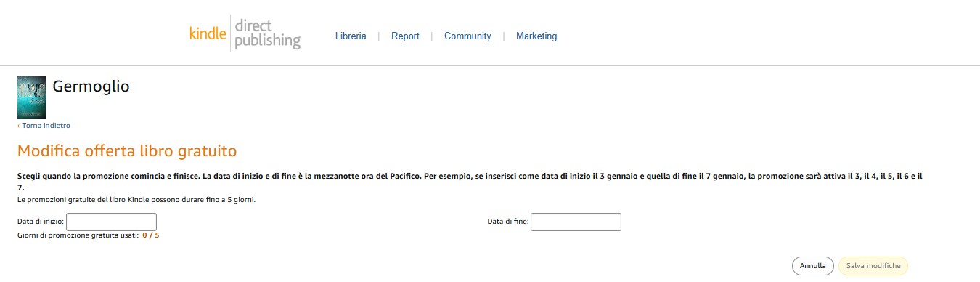Go to the Report section
The image size is (980, 282).
tap(405, 36)
